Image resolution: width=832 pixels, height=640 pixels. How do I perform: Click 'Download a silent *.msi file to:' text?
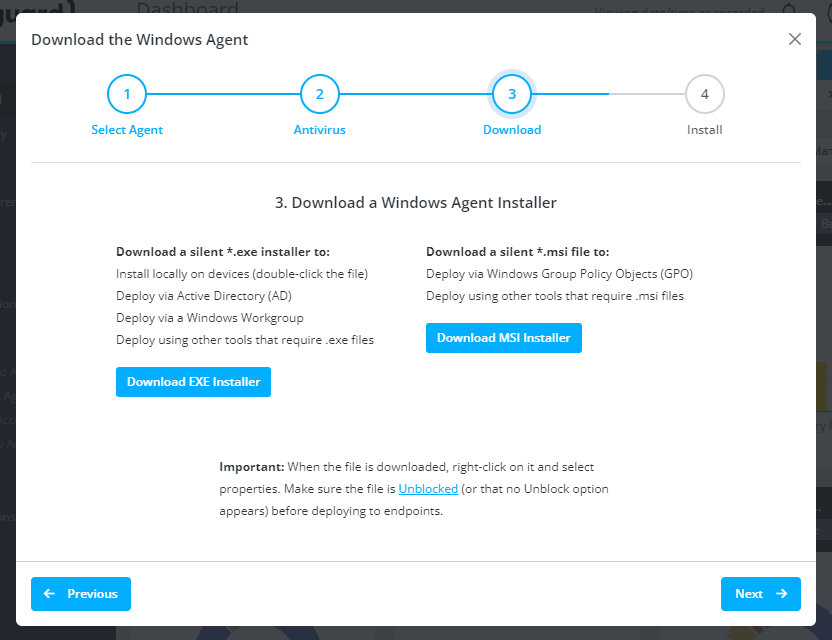point(517,252)
